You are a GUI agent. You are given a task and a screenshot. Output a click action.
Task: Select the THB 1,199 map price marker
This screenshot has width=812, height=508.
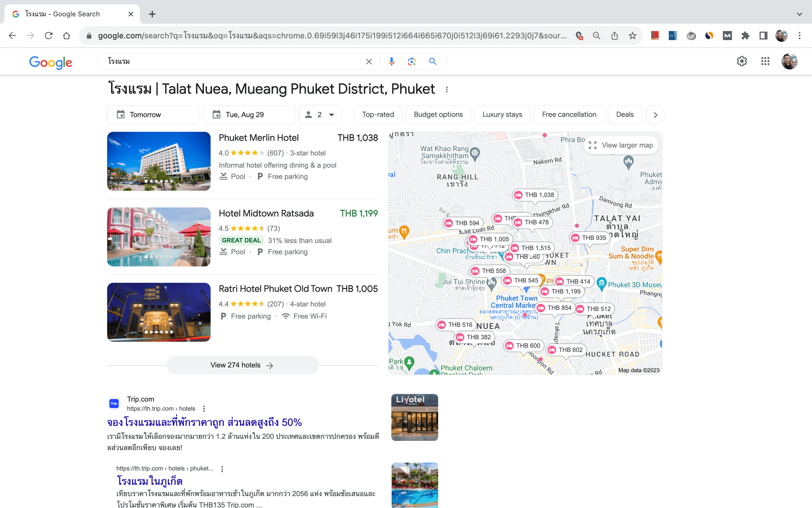561,291
